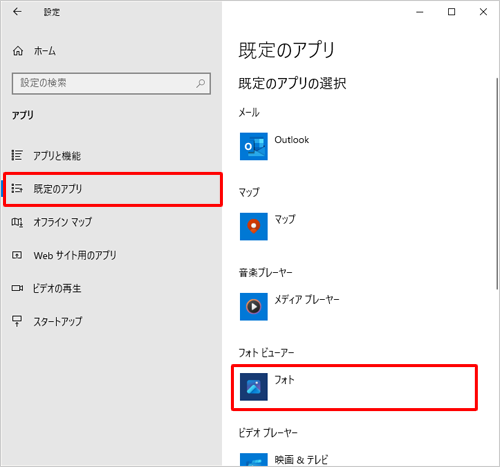
Task: Click the vertical scrollbar in right pane
Action: pyautogui.click(x=497, y=183)
